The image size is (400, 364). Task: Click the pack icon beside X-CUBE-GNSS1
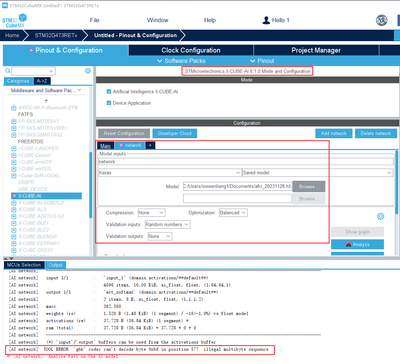tap(14, 250)
